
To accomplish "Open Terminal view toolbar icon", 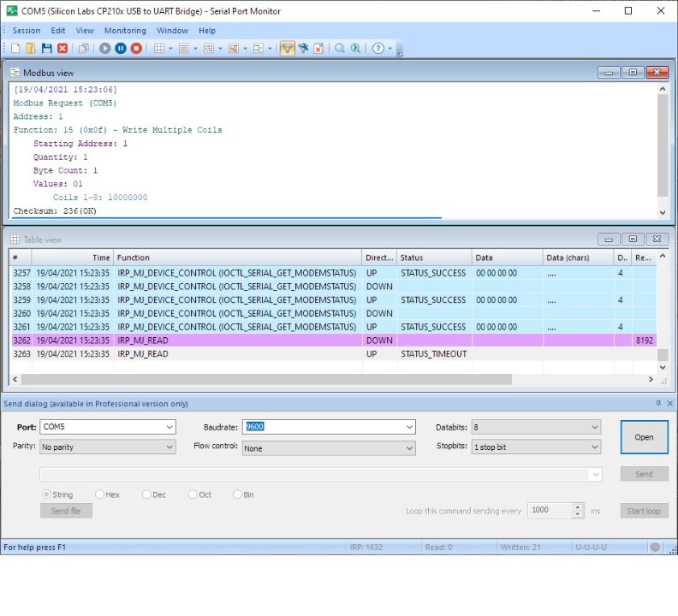I will point(234,49).
